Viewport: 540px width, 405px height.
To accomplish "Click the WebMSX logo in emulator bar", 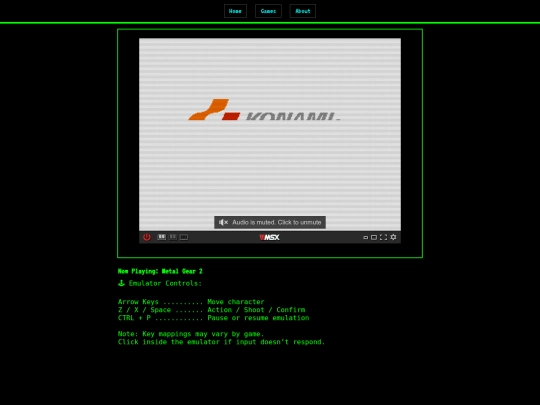I will point(269,237).
